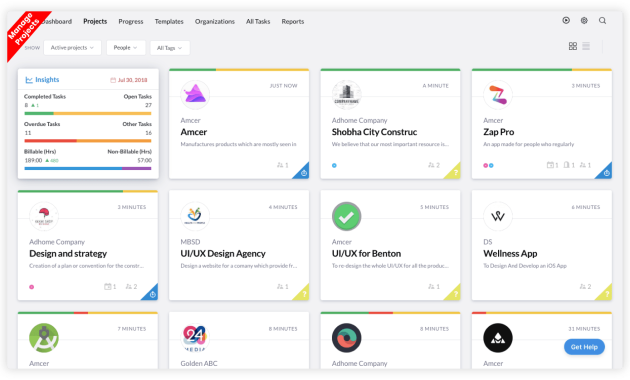630x380 pixels.
Task: Open the All Tags dropdown
Action: (170, 48)
